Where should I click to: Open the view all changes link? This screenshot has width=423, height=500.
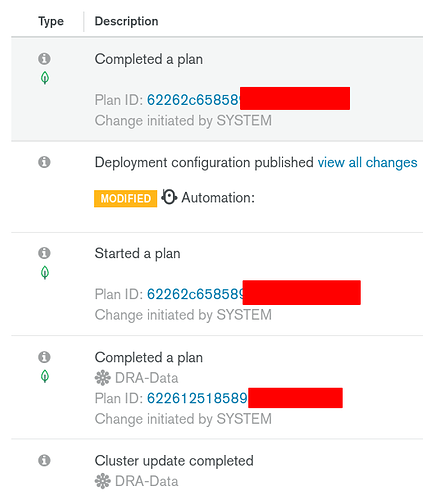367,163
